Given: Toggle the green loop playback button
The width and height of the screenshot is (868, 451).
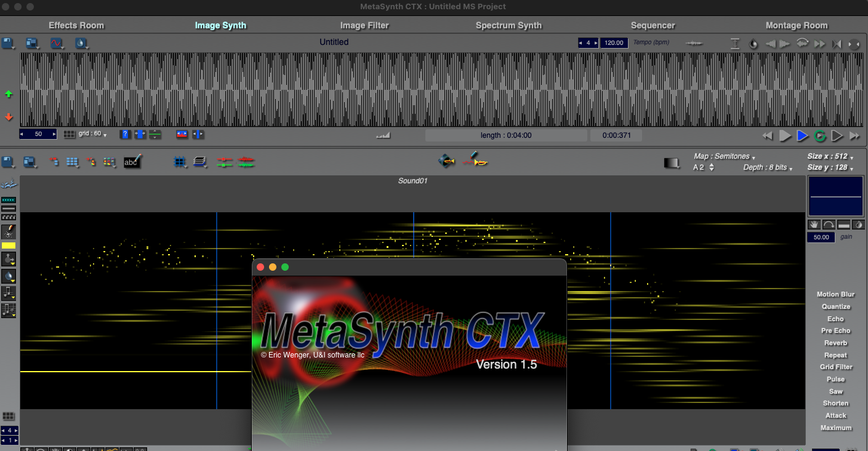Looking at the screenshot, I should pyautogui.click(x=820, y=136).
